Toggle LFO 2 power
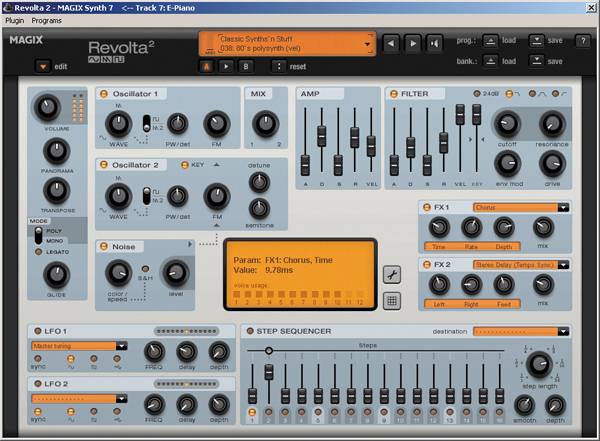600x441 pixels. click(x=38, y=384)
